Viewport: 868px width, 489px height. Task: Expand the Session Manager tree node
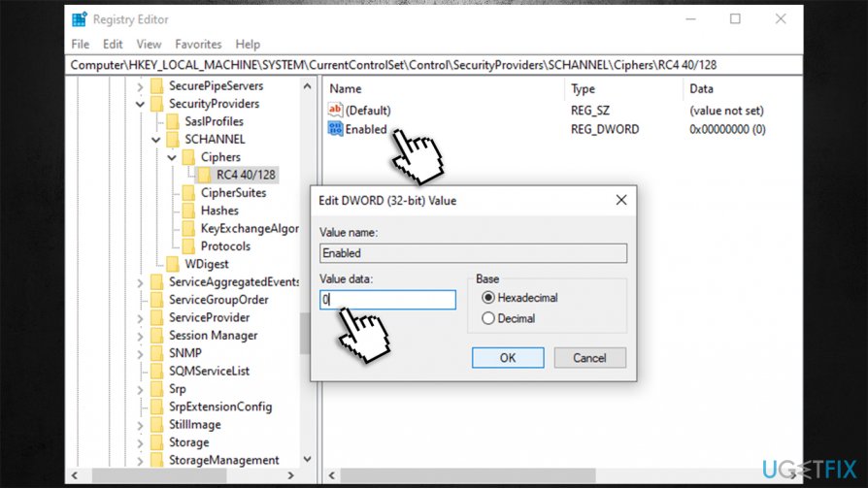pos(140,337)
